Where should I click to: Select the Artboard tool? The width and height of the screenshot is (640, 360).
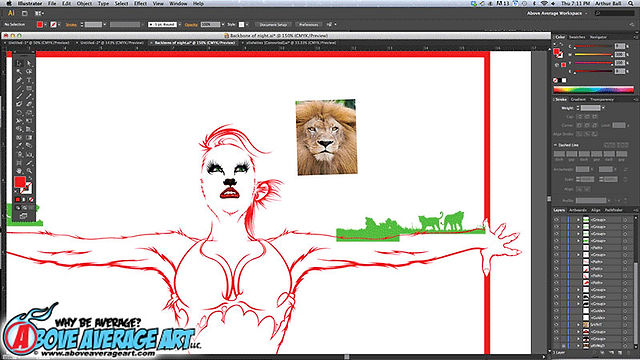tap(19, 163)
